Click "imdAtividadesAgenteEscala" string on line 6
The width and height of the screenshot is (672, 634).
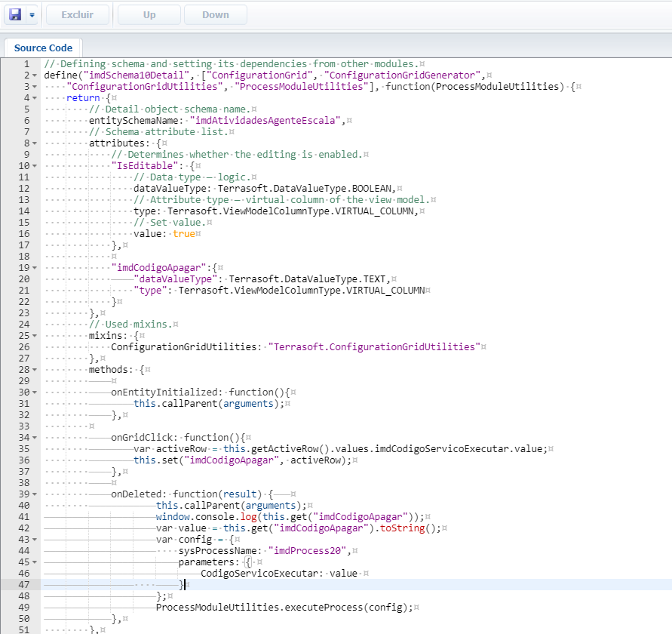tap(265, 121)
